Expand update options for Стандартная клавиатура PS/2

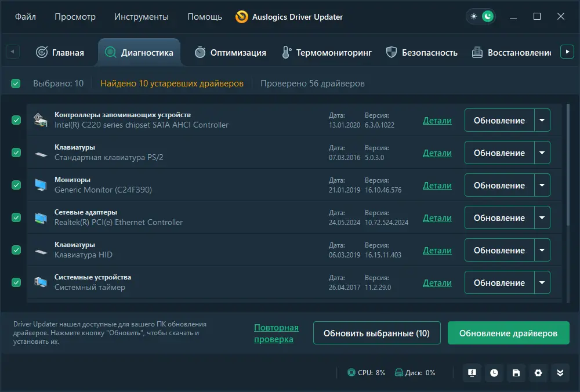pos(542,153)
